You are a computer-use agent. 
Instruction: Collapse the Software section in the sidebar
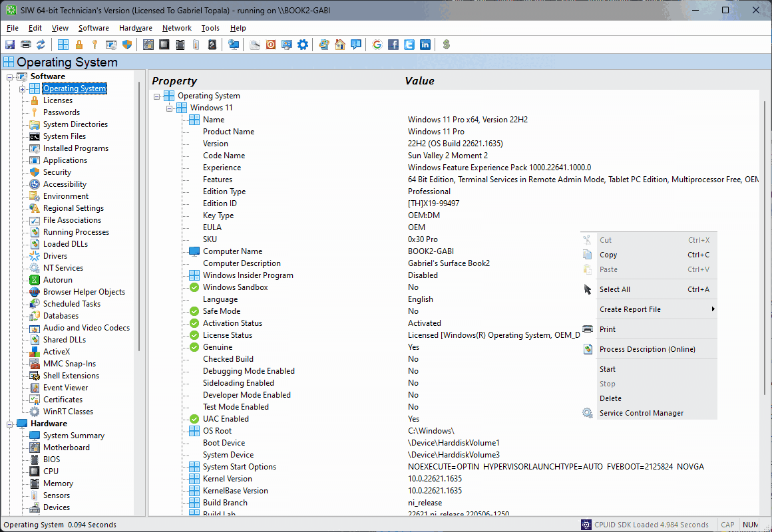(x=9, y=76)
